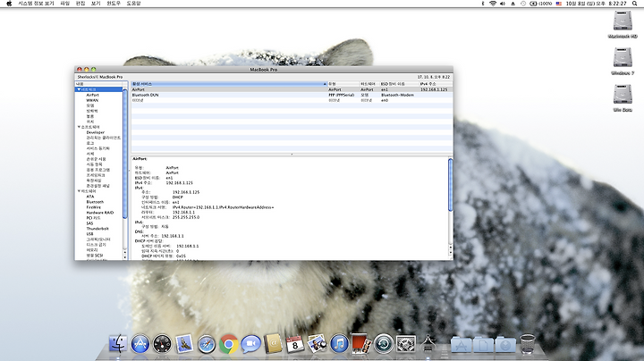Open Dashboard gauge icon in Dock
644x361 pixels.
pyautogui.click(x=162, y=343)
